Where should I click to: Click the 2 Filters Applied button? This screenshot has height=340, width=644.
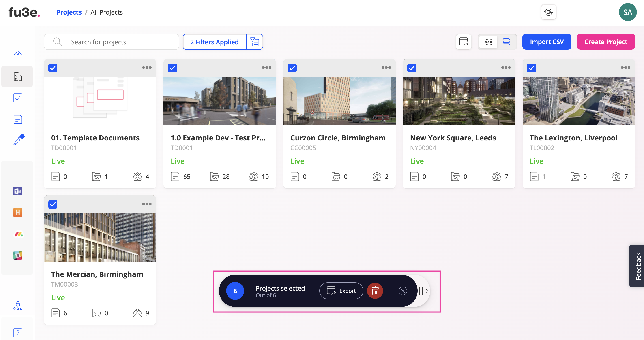pos(215,42)
